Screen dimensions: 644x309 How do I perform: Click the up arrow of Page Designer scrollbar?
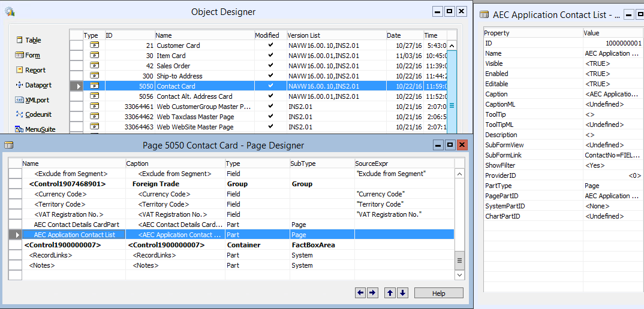[459, 174]
